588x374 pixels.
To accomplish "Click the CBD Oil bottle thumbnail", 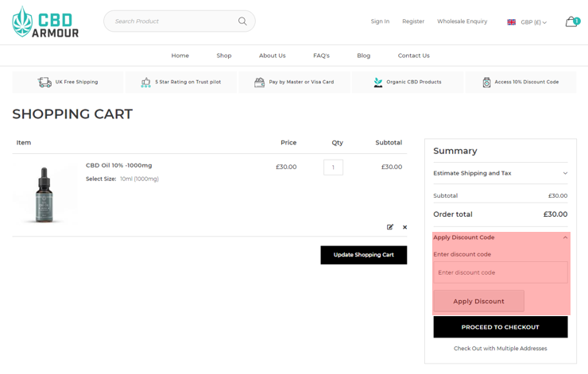I will tap(44, 194).
